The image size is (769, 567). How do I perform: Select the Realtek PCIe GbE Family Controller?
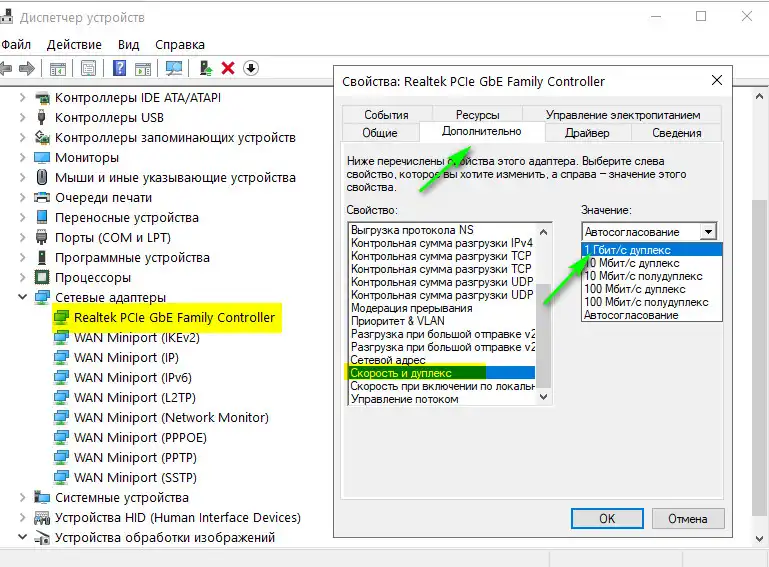click(173, 318)
